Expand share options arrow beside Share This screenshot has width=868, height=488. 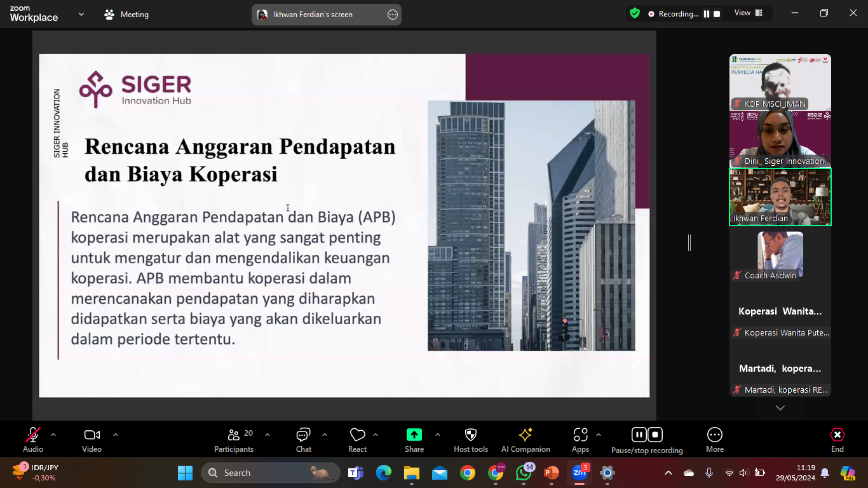tap(438, 435)
